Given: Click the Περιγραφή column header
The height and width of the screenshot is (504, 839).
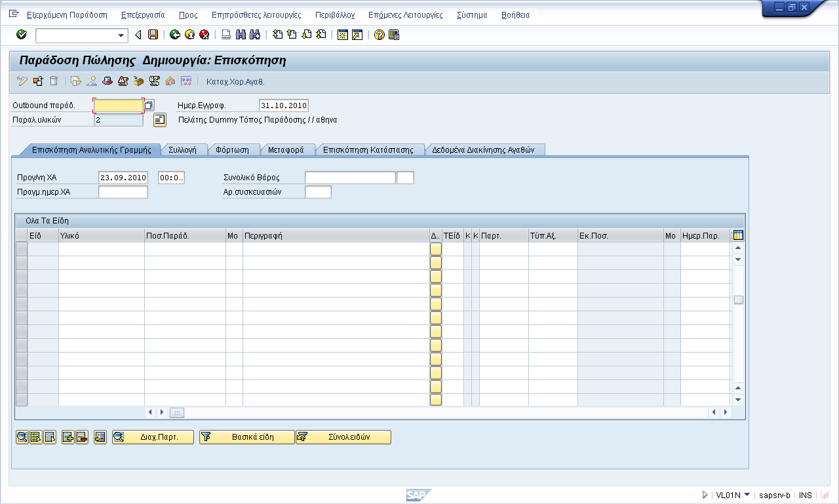Looking at the screenshot, I should [x=336, y=235].
